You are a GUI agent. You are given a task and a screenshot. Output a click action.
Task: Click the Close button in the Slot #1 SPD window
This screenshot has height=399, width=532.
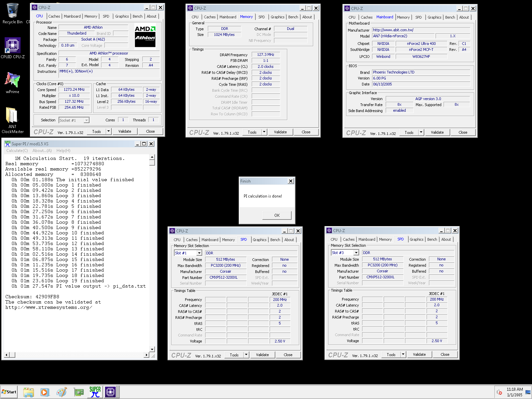point(288,355)
